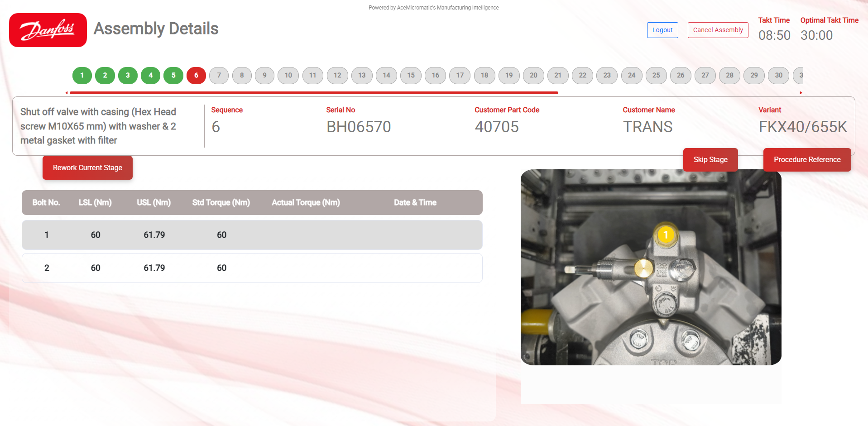Viewport: 868px width, 426px height.
Task: Jump to stage 29 marker
Action: click(x=754, y=76)
